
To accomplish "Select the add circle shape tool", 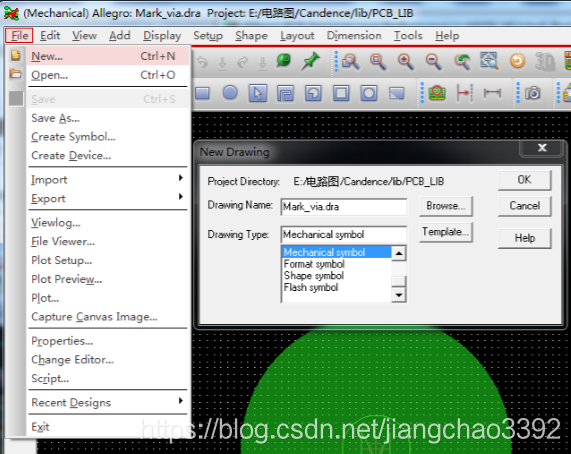I will [x=230, y=93].
